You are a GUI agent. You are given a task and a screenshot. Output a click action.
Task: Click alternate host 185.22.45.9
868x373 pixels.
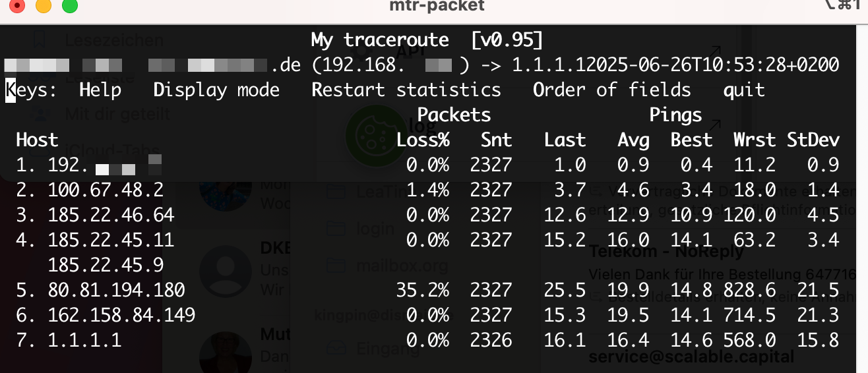click(x=106, y=265)
